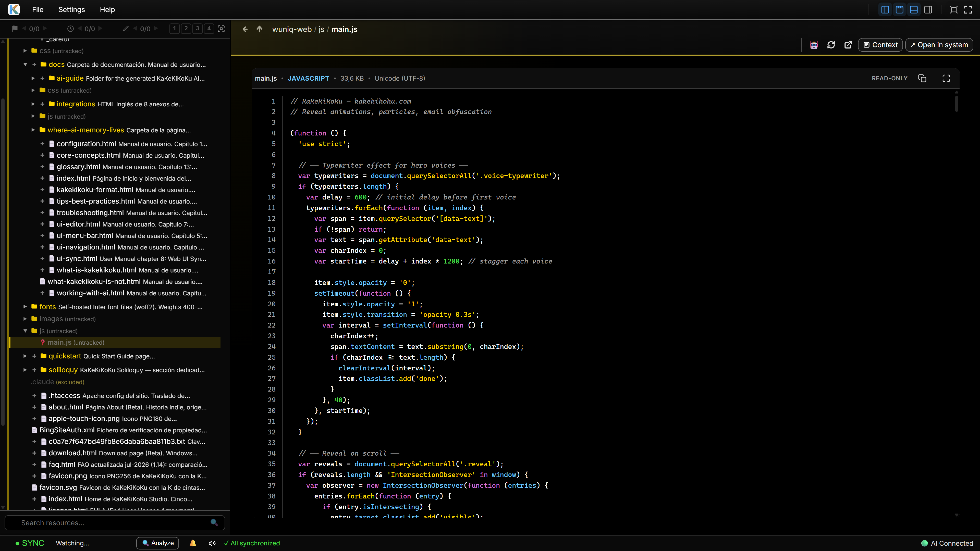The height and width of the screenshot is (551, 980).
Task: Go up one folder with up arrow
Action: (x=260, y=29)
